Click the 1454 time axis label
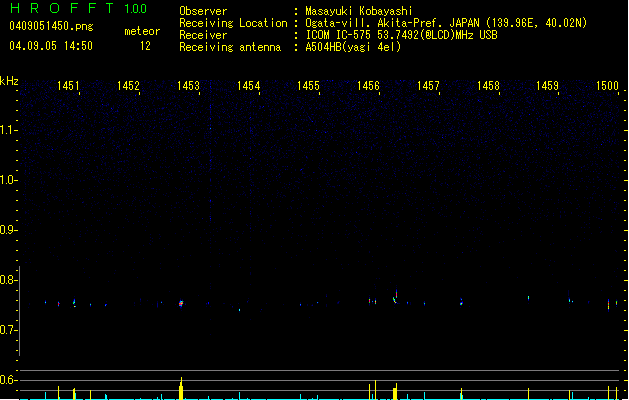The image size is (629, 400). click(x=248, y=86)
